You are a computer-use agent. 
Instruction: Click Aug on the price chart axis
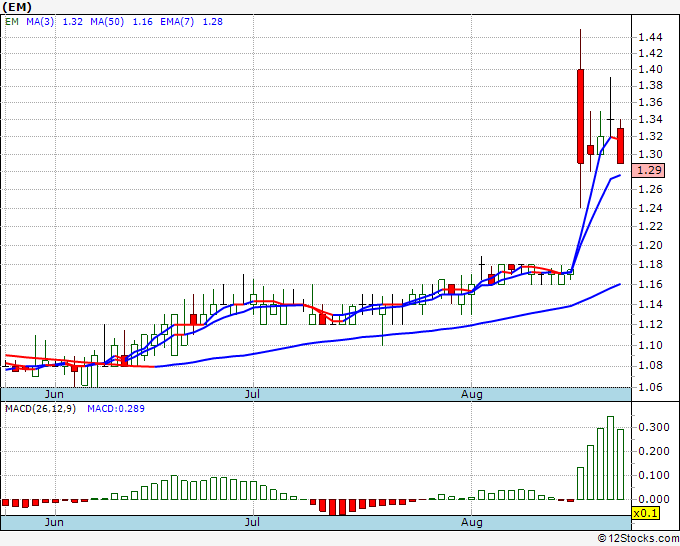click(x=471, y=394)
